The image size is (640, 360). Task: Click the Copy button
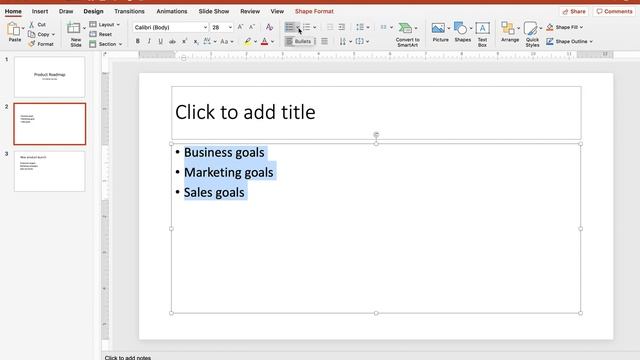pos(41,34)
